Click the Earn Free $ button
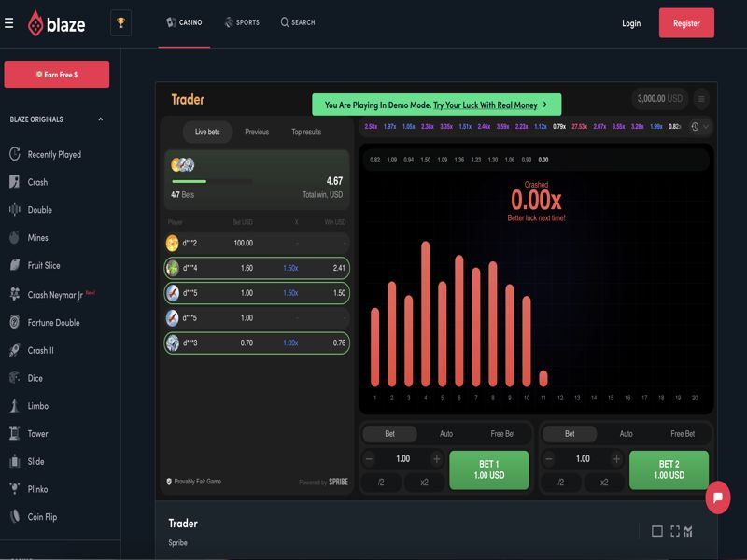The height and width of the screenshot is (560, 747). tap(57, 75)
